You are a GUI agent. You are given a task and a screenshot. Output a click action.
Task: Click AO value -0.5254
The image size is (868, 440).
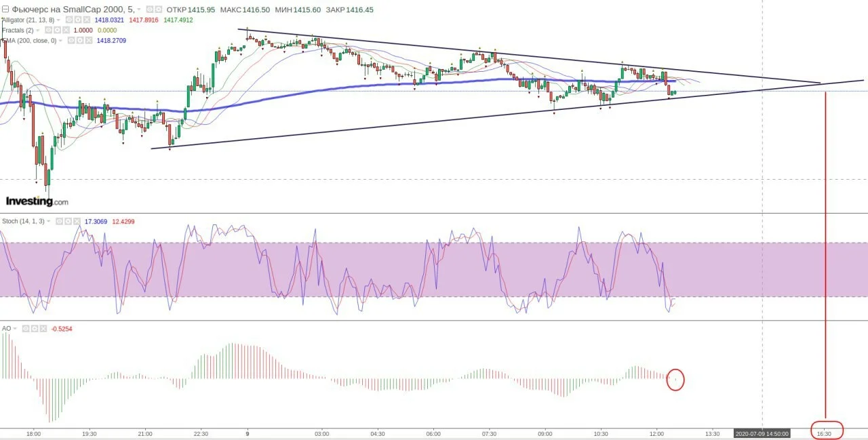tap(62, 329)
